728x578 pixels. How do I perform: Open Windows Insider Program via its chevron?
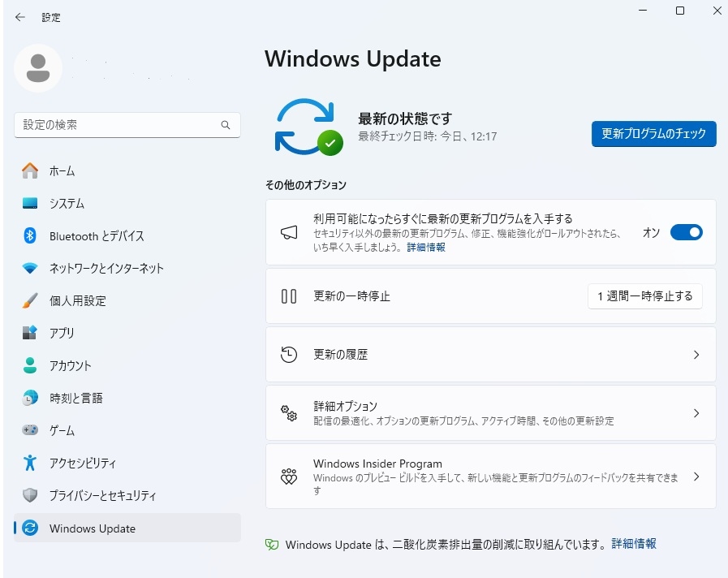click(696, 477)
